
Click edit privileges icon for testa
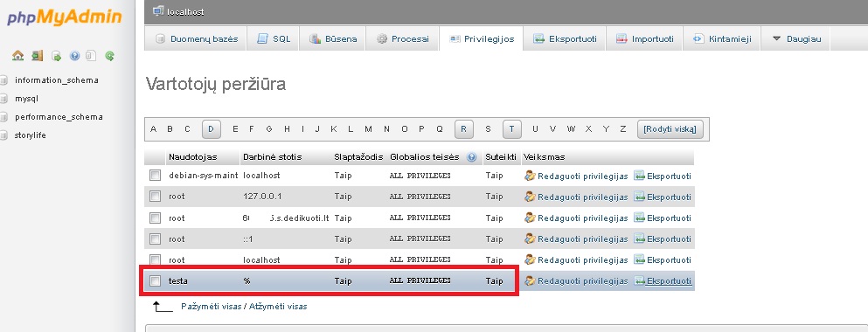point(530,281)
